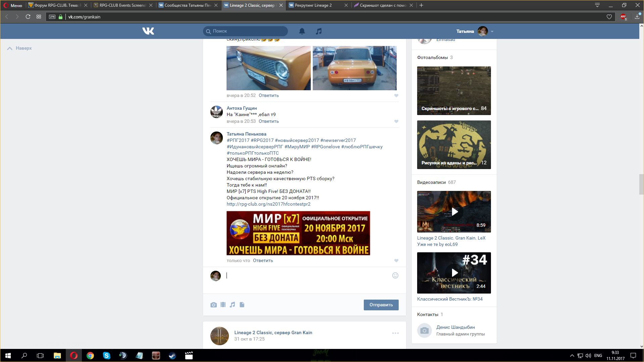Expand the Татьяна profile dropdown arrow
Screen dimensions: 644x362
point(492,32)
